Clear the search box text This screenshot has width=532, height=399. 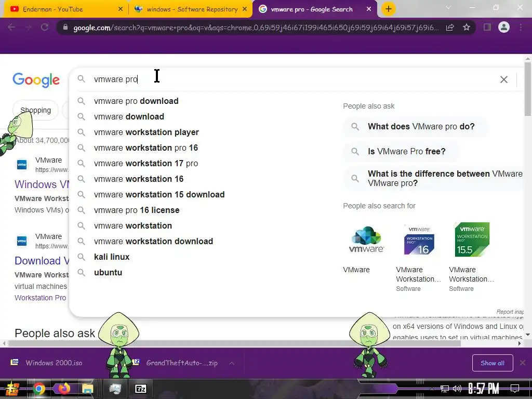504,79
